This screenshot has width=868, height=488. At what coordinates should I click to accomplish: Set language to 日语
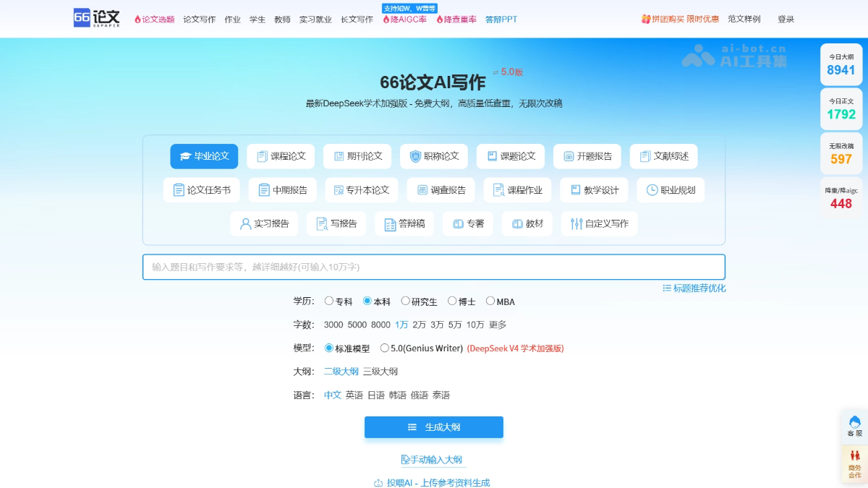point(376,395)
